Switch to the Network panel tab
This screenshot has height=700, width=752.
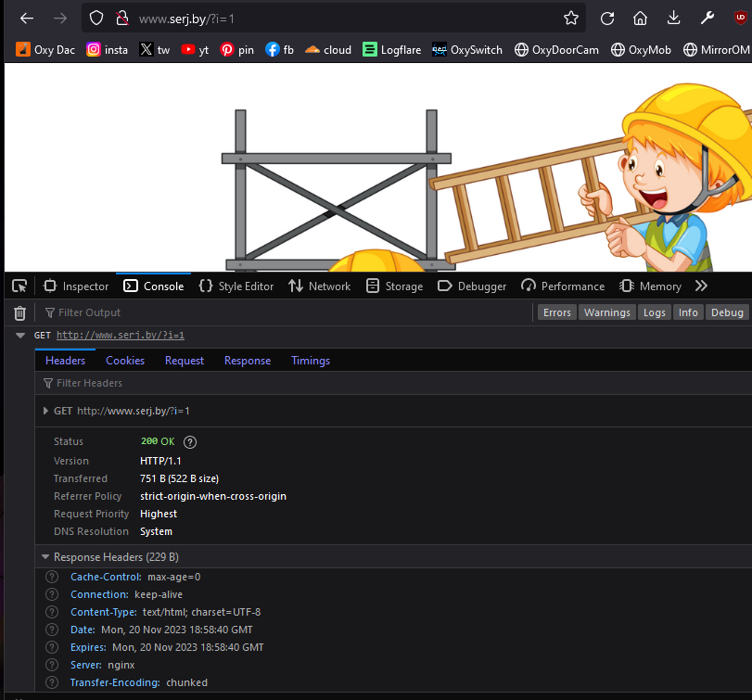pos(319,286)
